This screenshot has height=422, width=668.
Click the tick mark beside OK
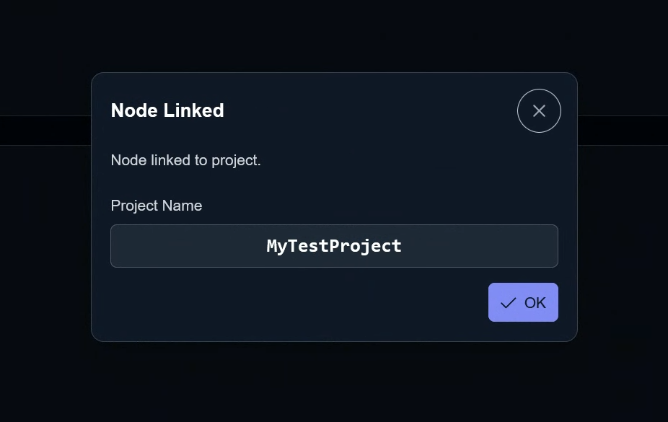point(508,303)
